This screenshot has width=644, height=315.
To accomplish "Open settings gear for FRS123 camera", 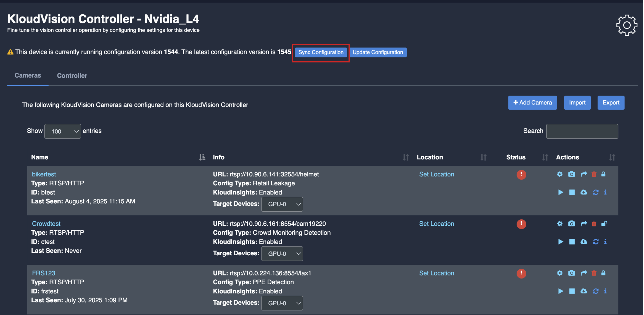I will coord(559,273).
